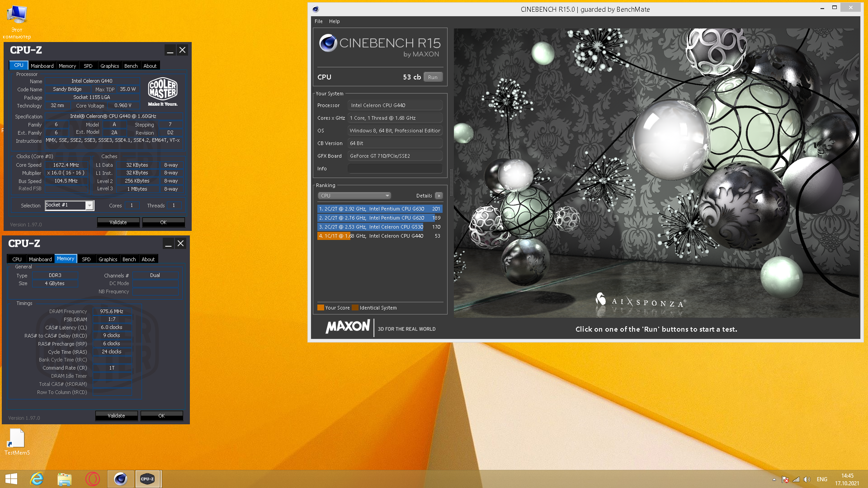
Task: Switch to Memory tab in top CPU-Z
Action: 67,66
